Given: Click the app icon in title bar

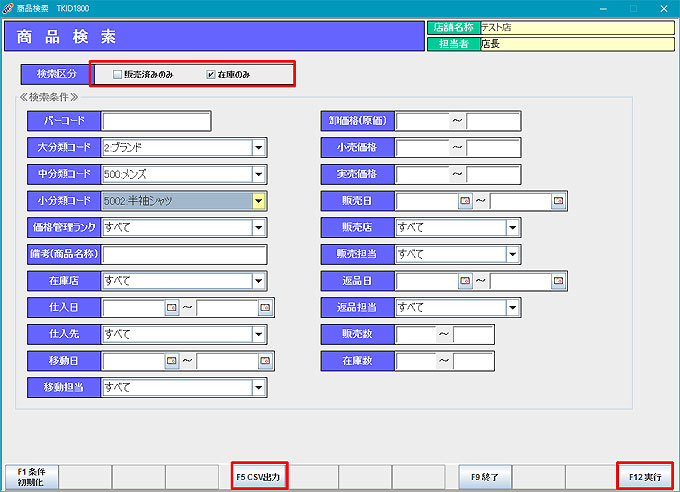Looking at the screenshot, I should tap(8, 8).
